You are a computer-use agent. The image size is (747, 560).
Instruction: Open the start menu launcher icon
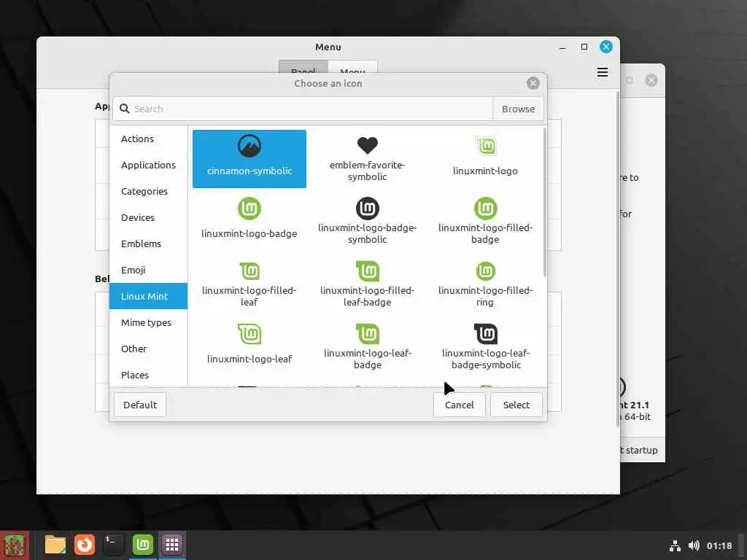coord(15,545)
